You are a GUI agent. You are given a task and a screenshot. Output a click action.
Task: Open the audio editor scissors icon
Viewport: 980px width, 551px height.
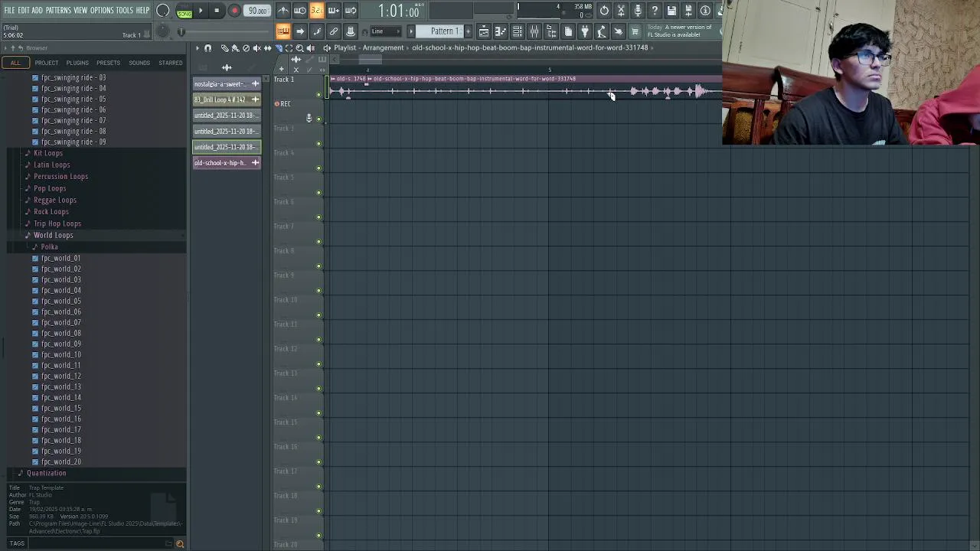tap(621, 11)
